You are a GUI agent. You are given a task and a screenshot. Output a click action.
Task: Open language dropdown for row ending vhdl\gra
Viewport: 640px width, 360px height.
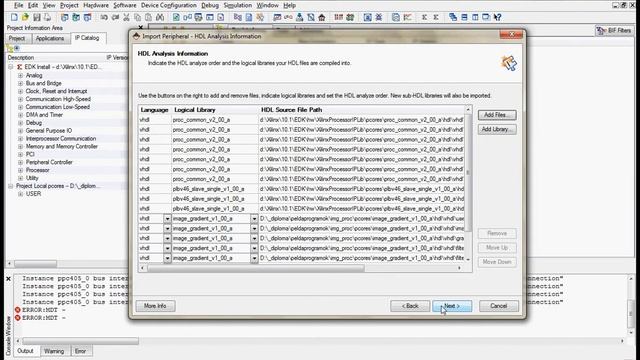coord(167,238)
